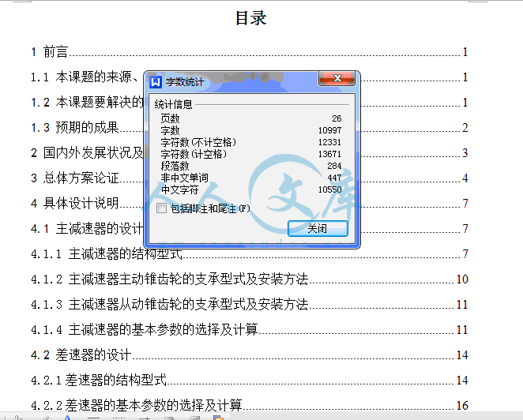Jump to 4.2.1 差速器的结构型式
The image size is (523, 420).
click(x=99, y=380)
